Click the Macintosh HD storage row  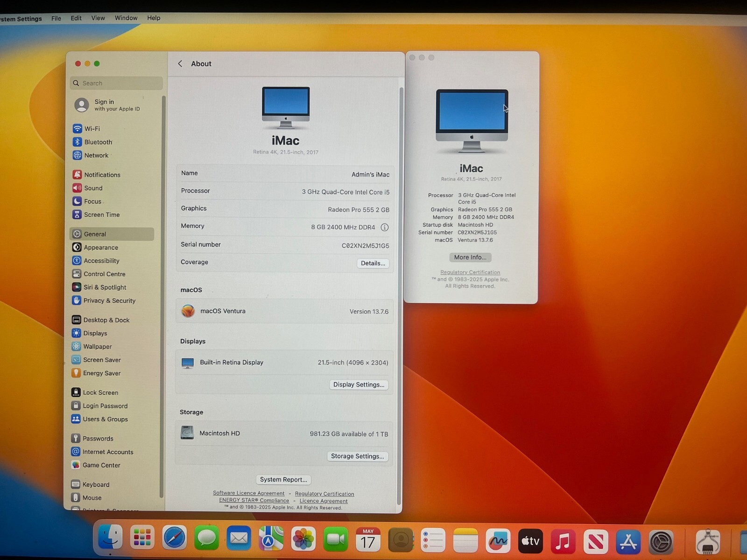coord(284,434)
